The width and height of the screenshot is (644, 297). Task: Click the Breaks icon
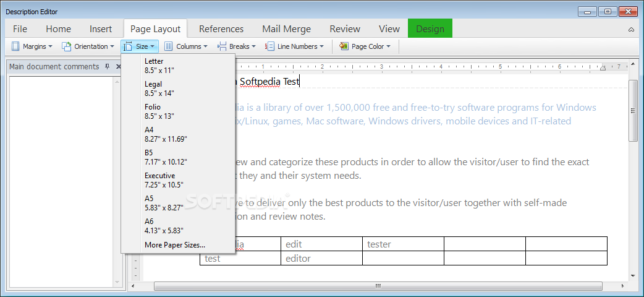click(222, 46)
